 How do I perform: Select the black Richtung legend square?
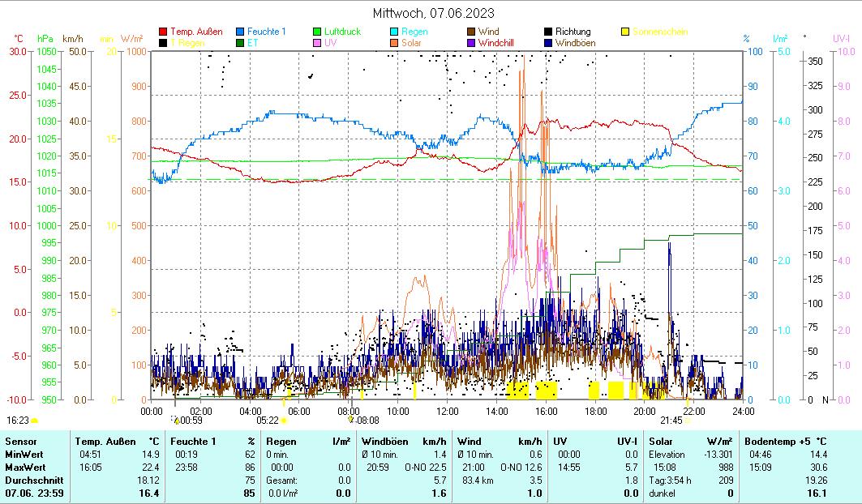pos(548,32)
